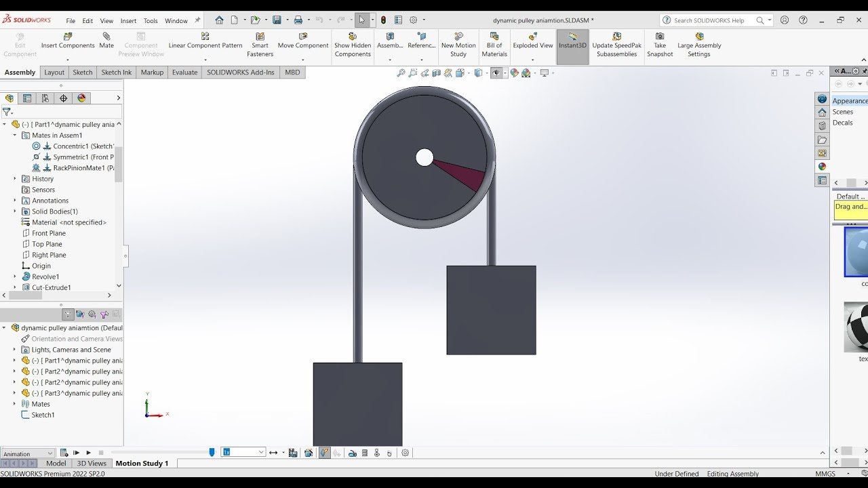This screenshot has height=488, width=868.
Task: Open ConfigurationManager tab icon
Action: click(45, 98)
